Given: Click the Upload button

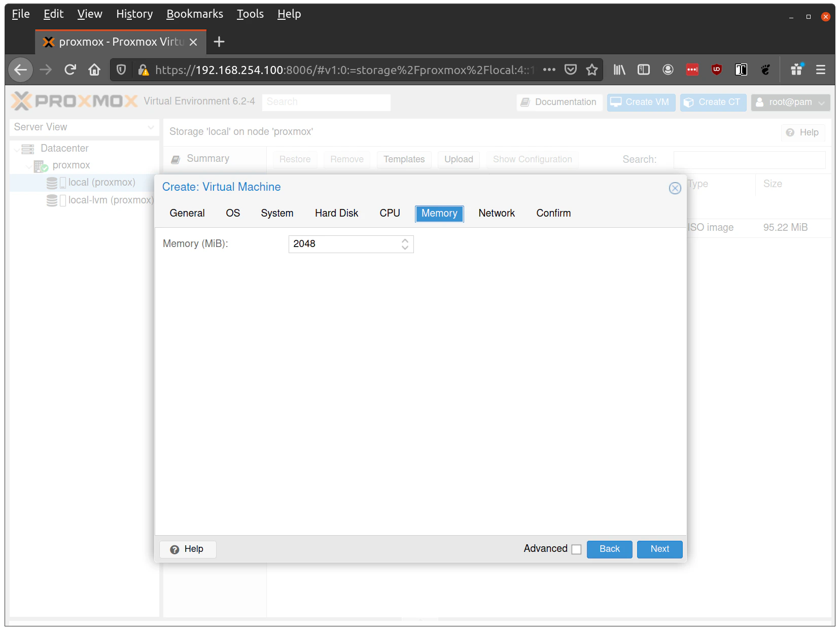Looking at the screenshot, I should pos(459,159).
